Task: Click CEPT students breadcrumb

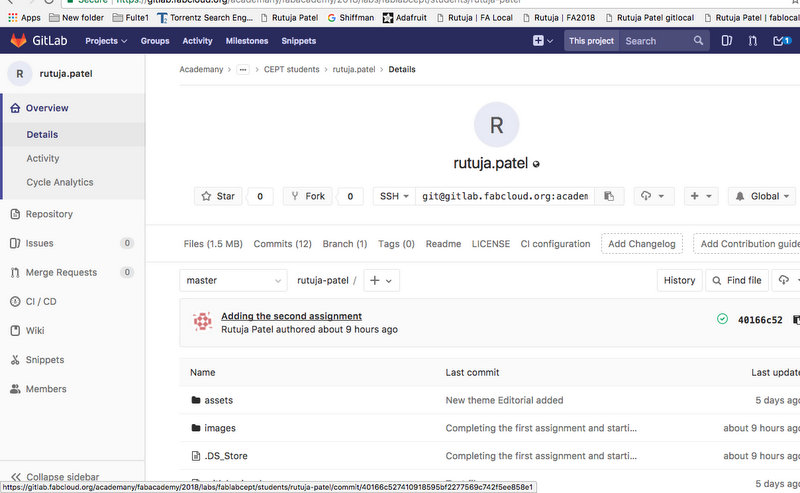Action: [291, 69]
